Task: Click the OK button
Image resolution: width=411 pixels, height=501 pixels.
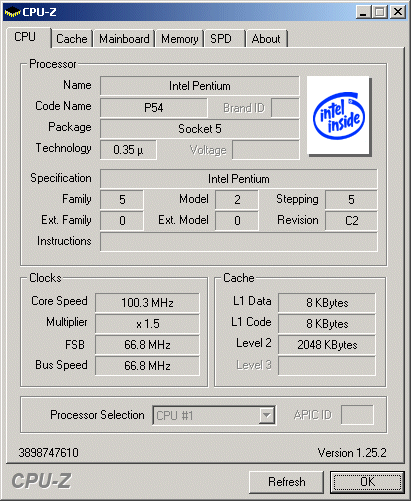Action: [367, 482]
